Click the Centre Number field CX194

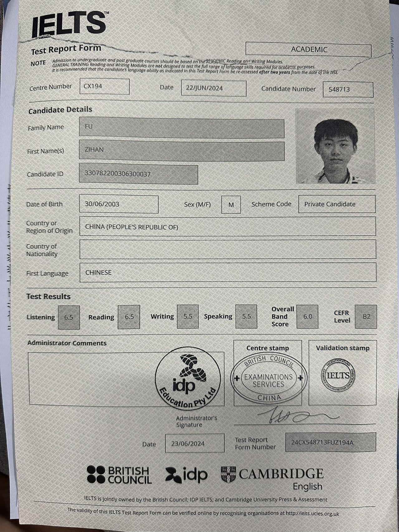coord(104,86)
